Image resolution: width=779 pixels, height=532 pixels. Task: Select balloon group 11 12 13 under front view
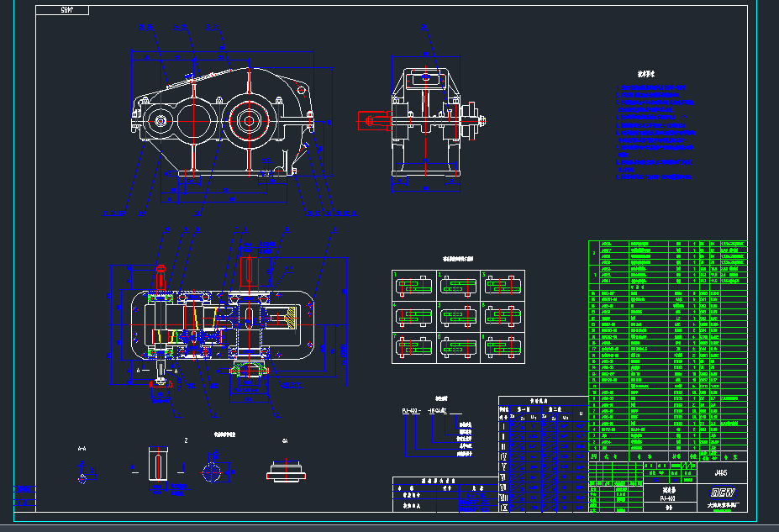coord(113,213)
